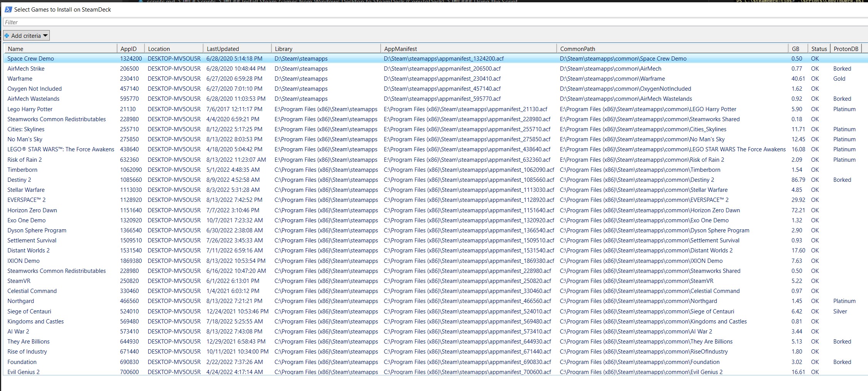868x391 pixels.
Task: Click AppID 230410 cell
Action: (x=129, y=79)
